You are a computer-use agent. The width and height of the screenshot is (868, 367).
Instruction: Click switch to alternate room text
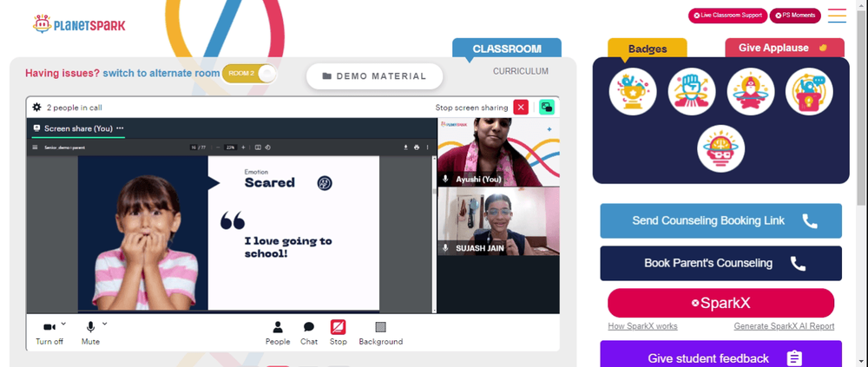point(161,73)
